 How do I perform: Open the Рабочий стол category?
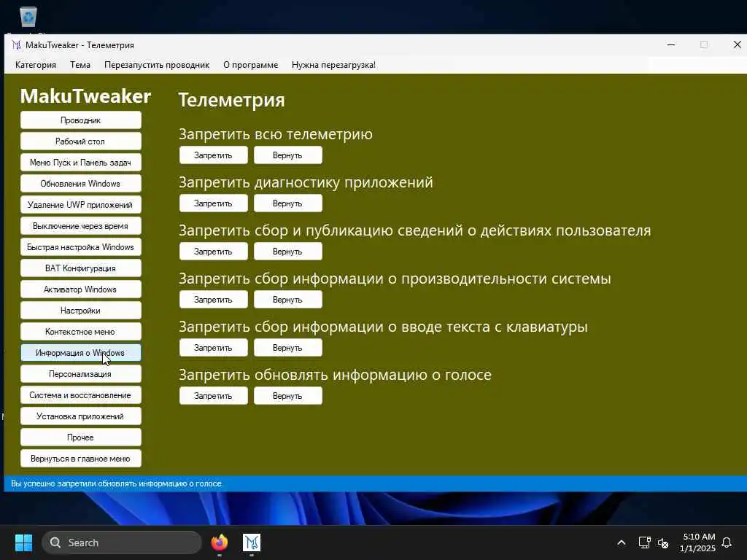tap(80, 141)
